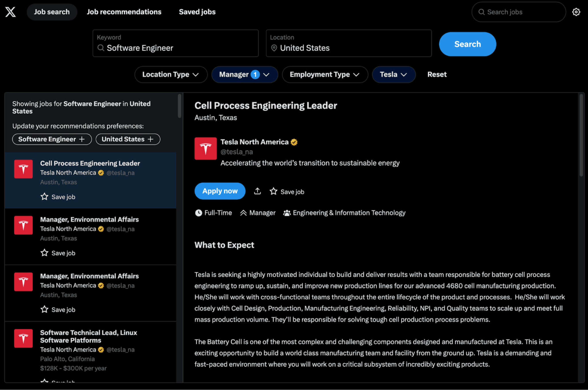Screen dimensions: 588x390
Task: Open the Tesla company filter dropdown
Action: coord(394,74)
